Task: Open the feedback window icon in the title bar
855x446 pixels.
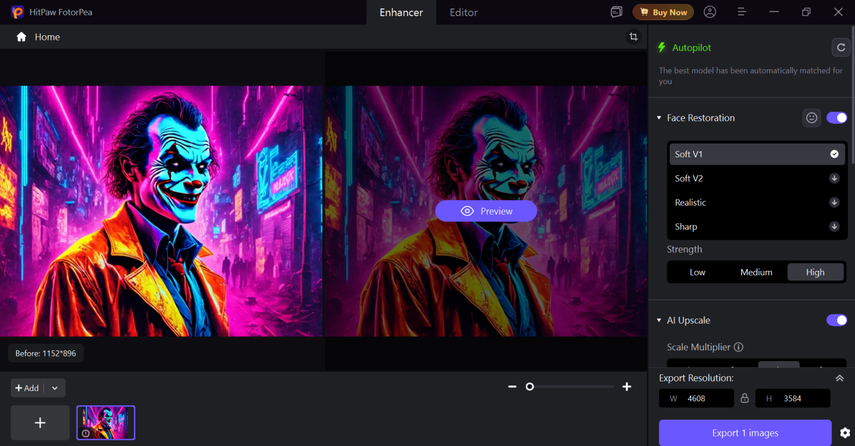Action: click(616, 12)
